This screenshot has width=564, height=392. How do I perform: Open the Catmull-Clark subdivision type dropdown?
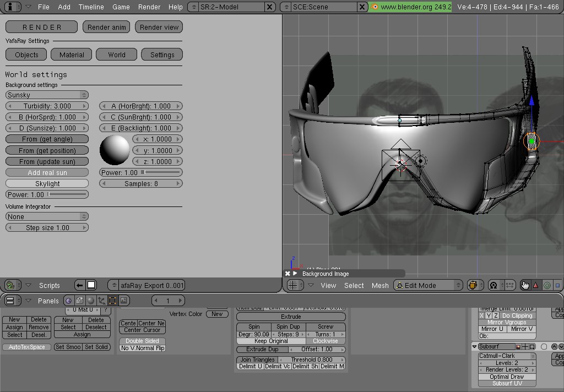pos(507,356)
